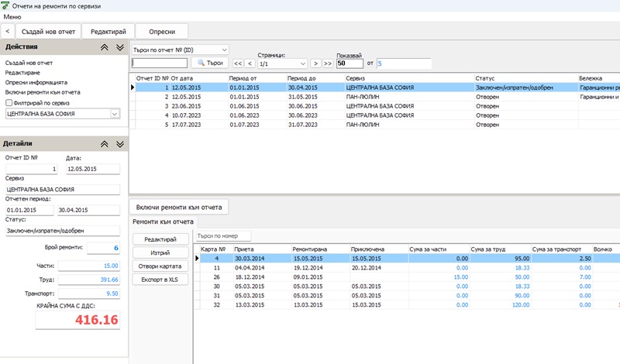This screenshot has height=364, width=620.
Task: Click the Създай нов отчет toolbar button
Action: [x=48, y=32]
